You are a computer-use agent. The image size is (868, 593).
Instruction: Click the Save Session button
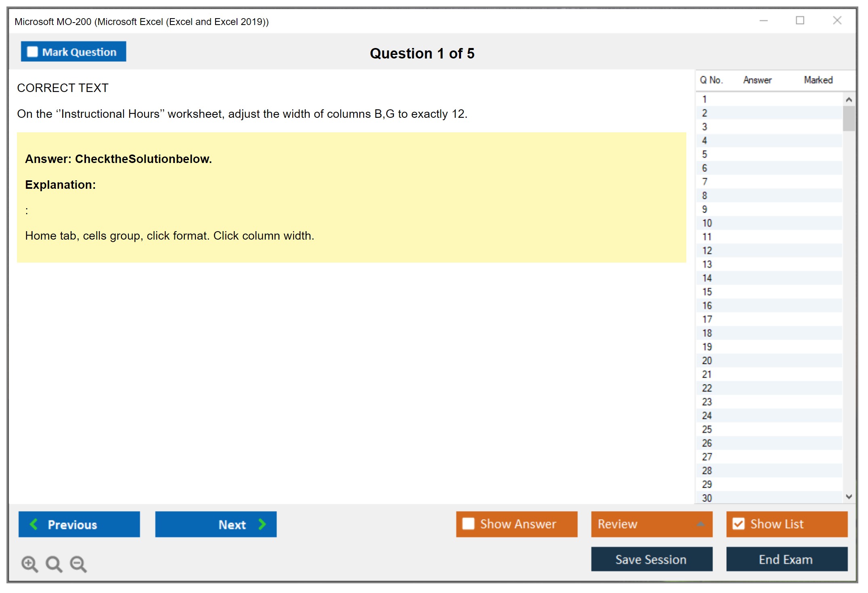tap(651, 559)
